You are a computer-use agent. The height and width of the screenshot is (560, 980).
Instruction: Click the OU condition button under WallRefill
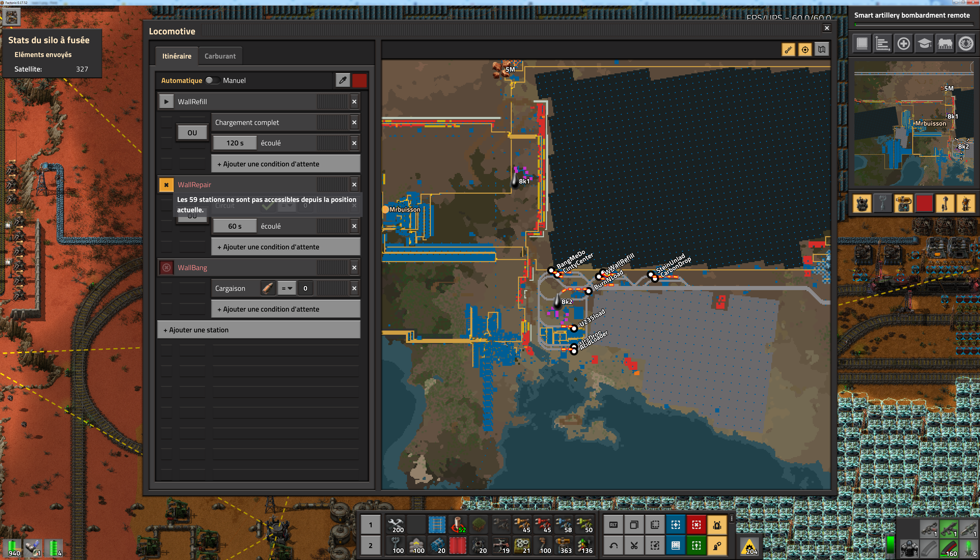coord(192,133)
